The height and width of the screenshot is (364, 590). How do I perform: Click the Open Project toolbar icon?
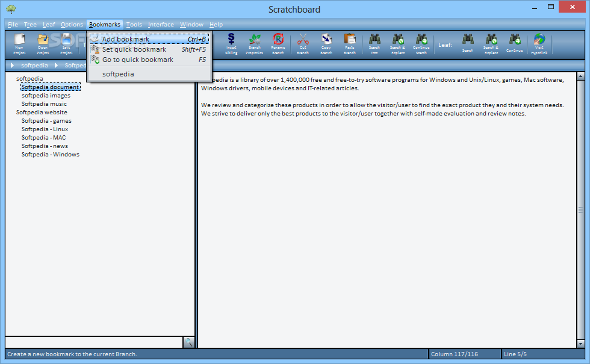(43, 43)
